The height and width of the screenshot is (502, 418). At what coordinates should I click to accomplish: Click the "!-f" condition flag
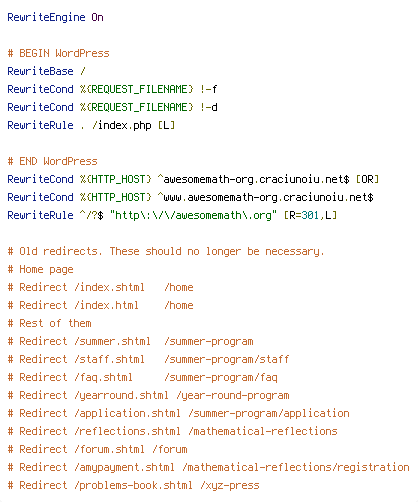pyautogui.click(x=209, y=89)
